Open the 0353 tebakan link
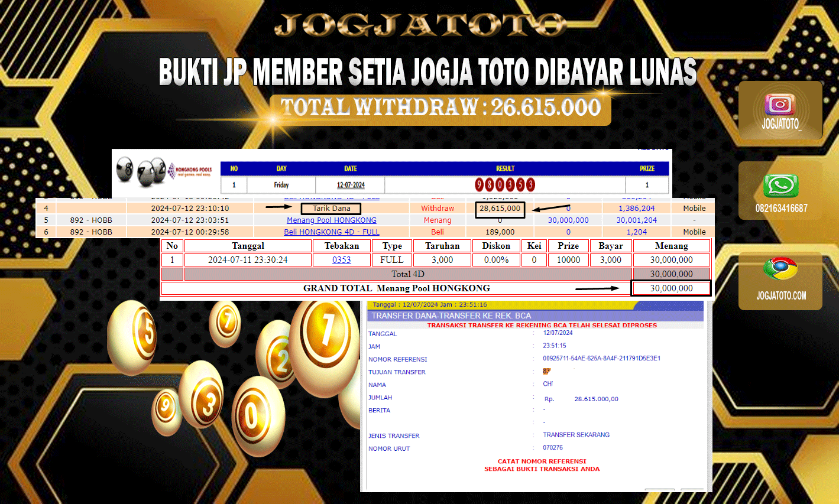 pos(342,260)
